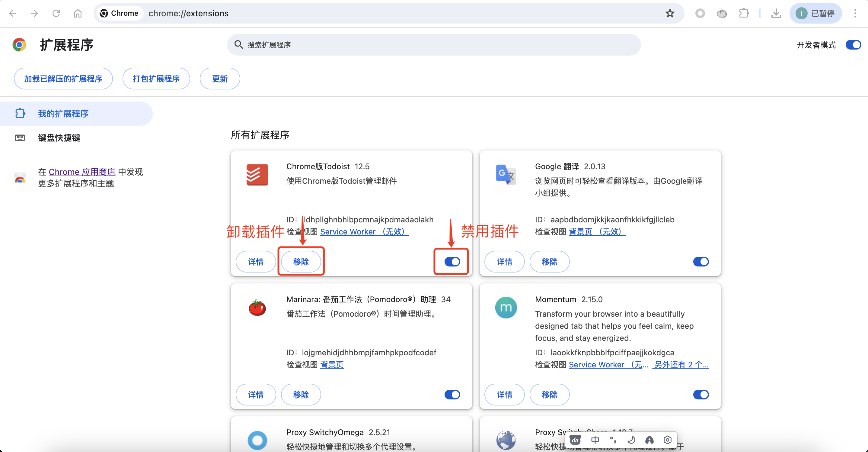Click the Proxy SwitchyOmega ring icon

[257, 440]
